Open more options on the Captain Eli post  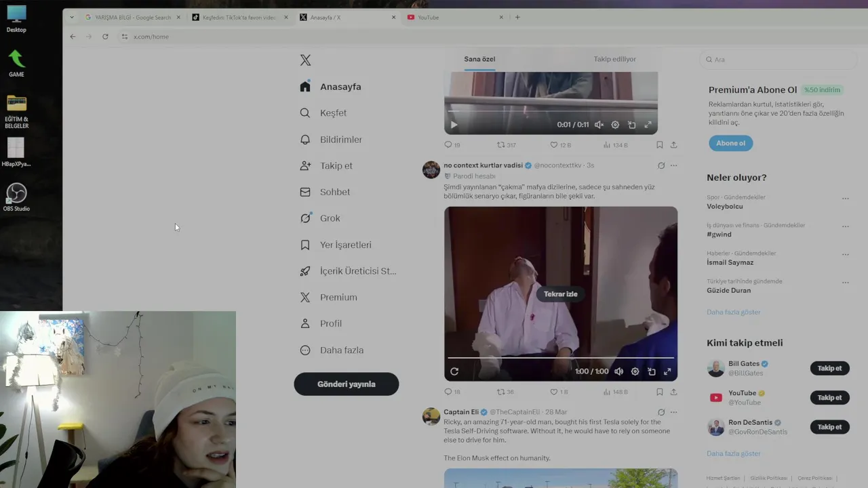coord(673,412)
